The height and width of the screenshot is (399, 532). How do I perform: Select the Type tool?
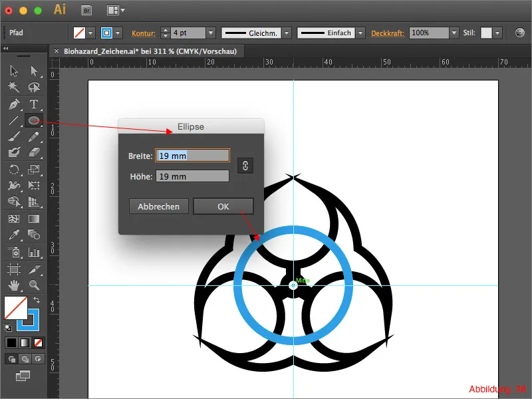[34, 104]
